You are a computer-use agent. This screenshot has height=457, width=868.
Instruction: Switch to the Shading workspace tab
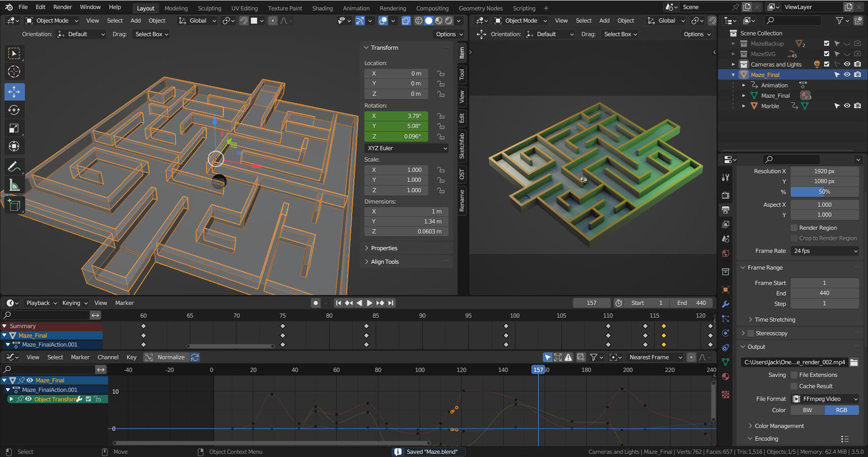point(322,8)
